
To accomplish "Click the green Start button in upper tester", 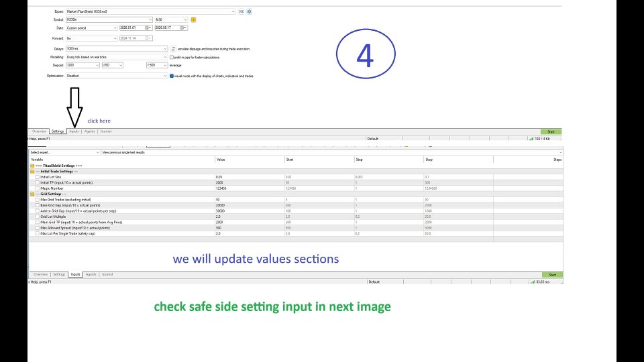I will pos(551,132).
